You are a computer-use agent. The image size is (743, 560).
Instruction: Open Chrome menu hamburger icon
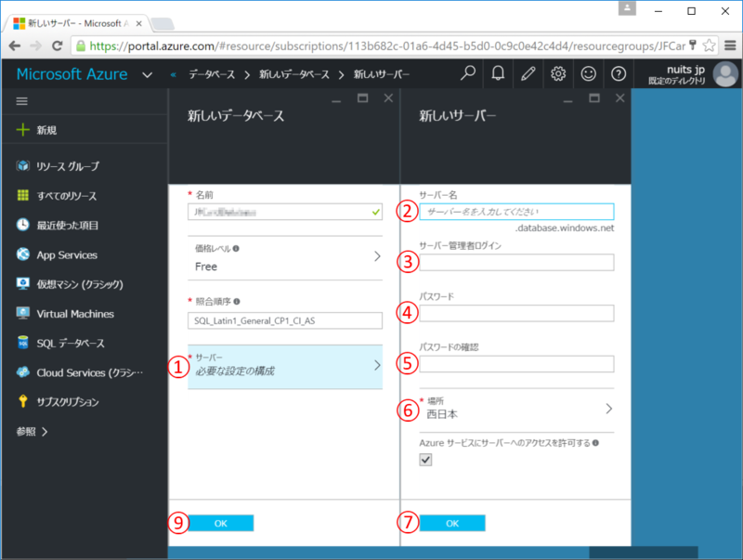click(x=730, y=46)
